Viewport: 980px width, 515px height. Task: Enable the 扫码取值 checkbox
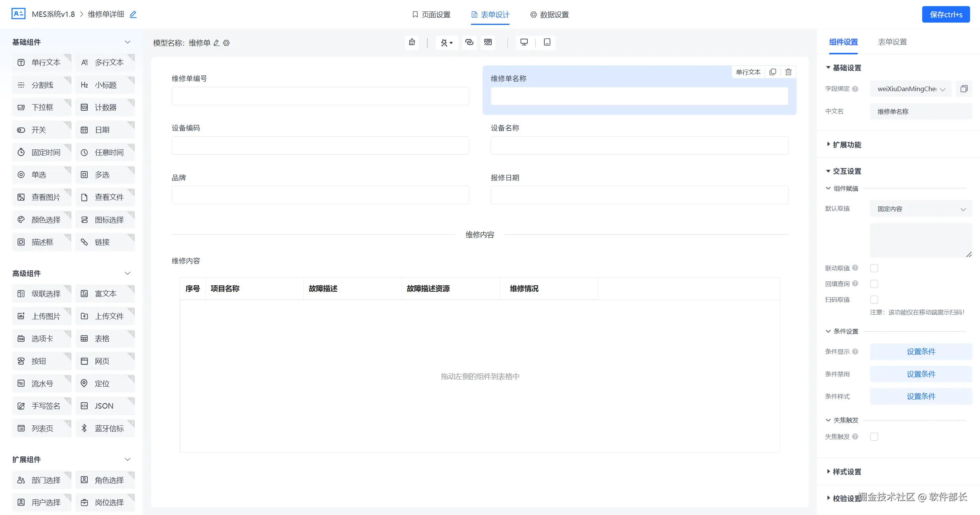tap(874, 299)
